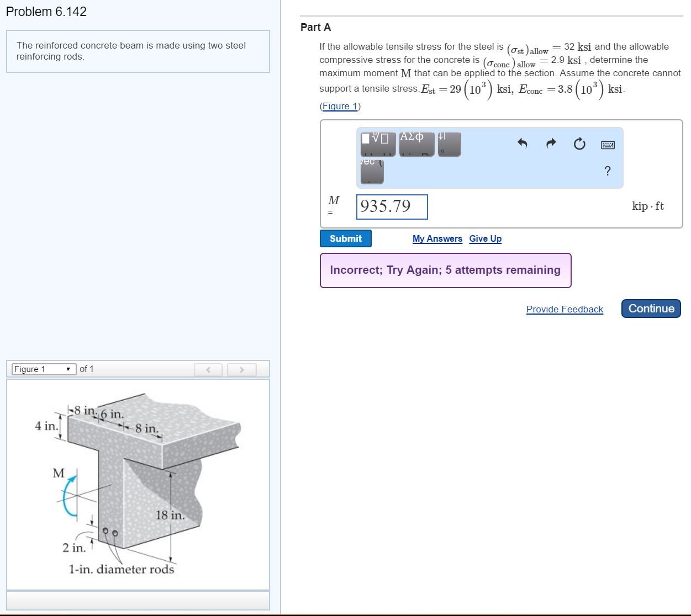
Task: Open the Figure 1 link in problem text
Action: tap(339, 106)
